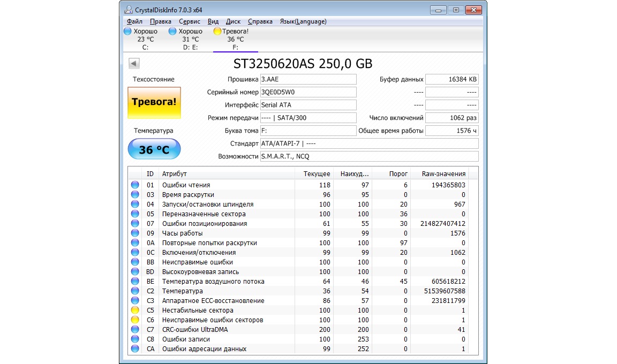
Task: Click the Стандарт field ATA/ATAPI-7
Action: point(369,143)
